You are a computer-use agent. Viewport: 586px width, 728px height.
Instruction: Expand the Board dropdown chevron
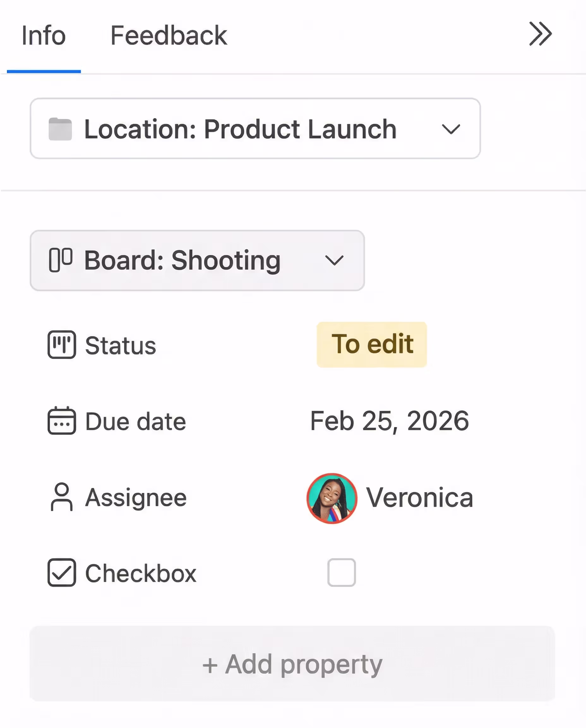334,260
